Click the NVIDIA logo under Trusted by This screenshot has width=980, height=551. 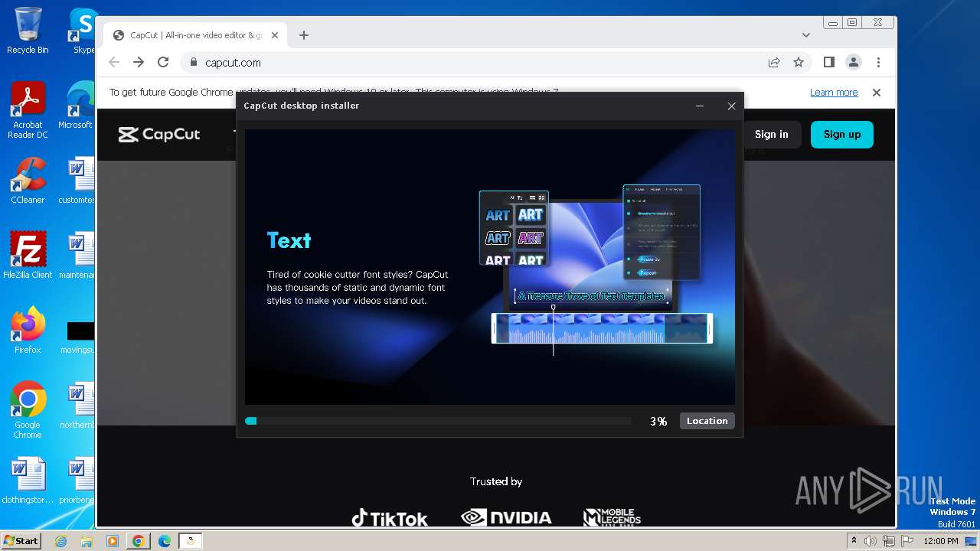pos(506,518)
